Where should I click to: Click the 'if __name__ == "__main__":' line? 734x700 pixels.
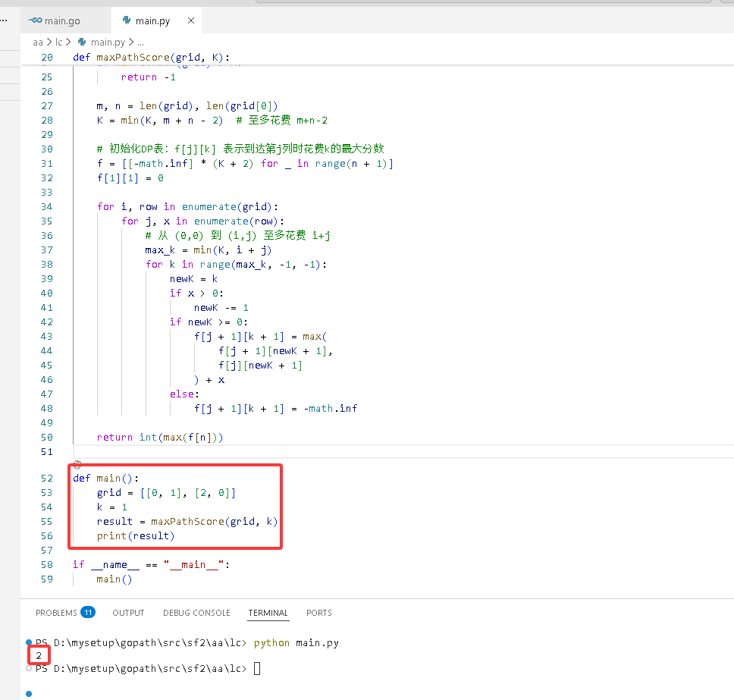tap(151, 565)
